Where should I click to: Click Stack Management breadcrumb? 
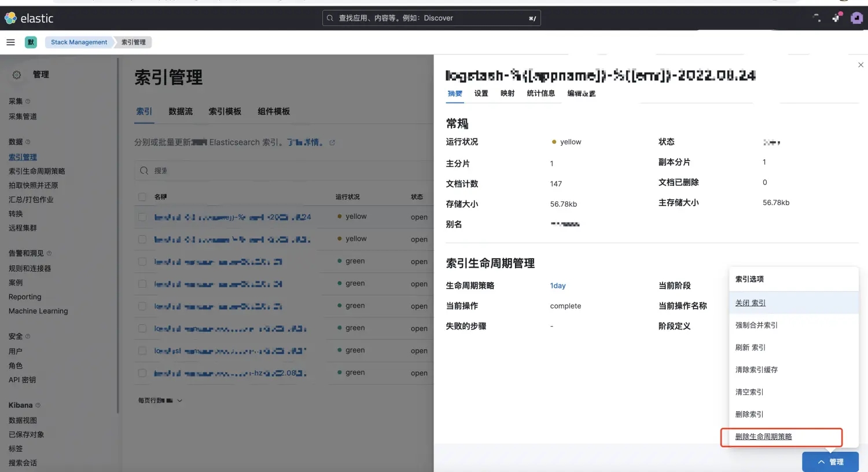coord(79,42)
